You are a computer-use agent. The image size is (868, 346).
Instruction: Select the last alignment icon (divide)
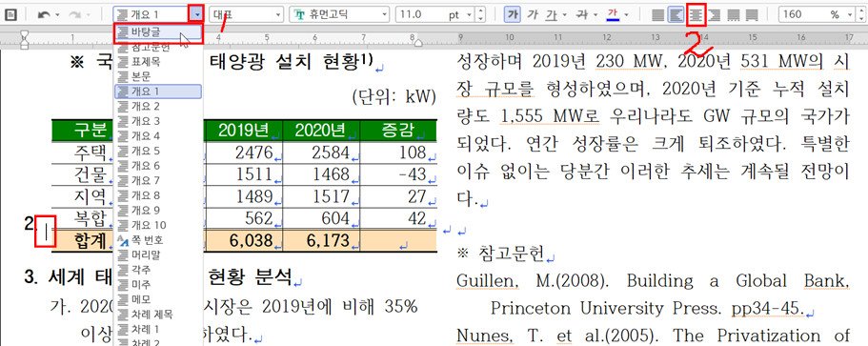[x=752, y=15]
